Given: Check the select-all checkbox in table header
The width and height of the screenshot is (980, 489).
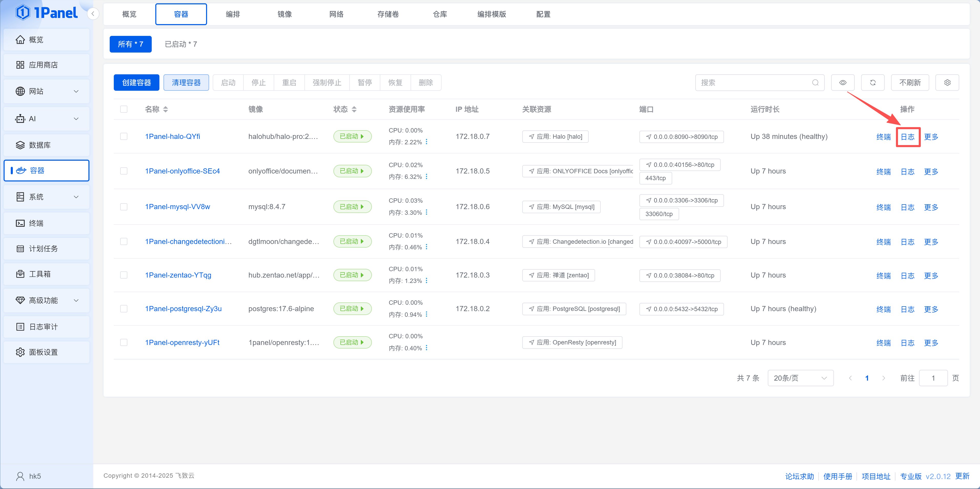Looking at the screenshot, I should pos(124,109).
